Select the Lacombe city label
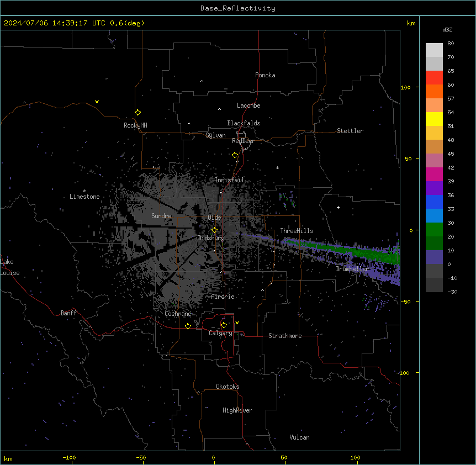Screen dimensions: 476x465 point(248,105)
